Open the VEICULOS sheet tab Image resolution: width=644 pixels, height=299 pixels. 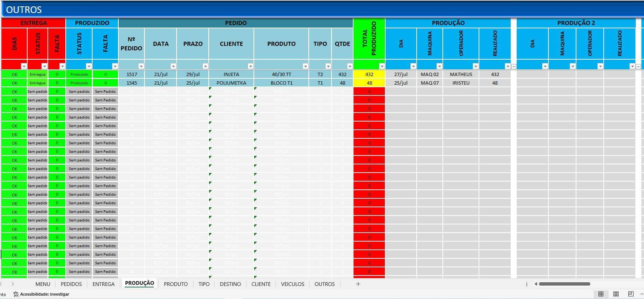[x=292, y=284]
